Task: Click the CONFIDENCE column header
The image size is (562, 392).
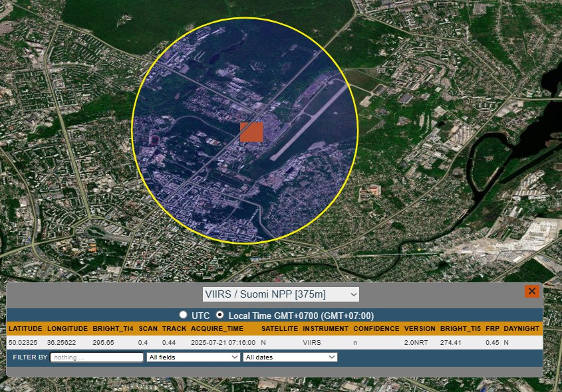Action: tap(376, 329)
